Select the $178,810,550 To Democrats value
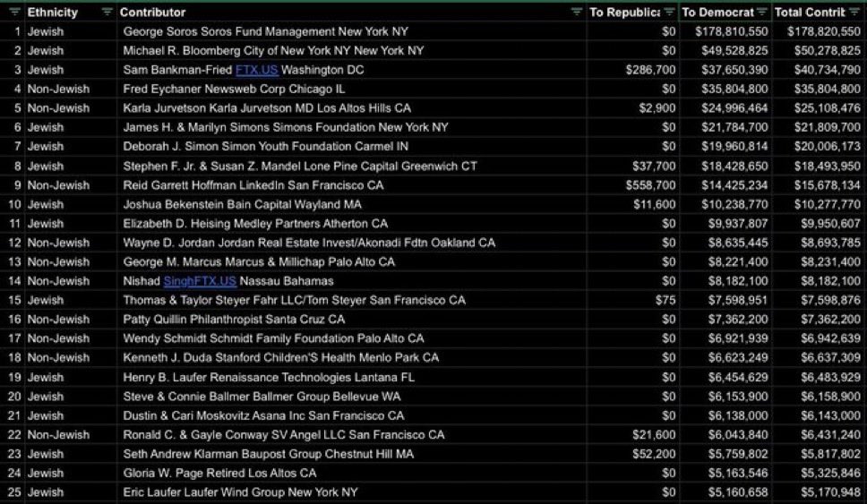867x504 pixels. pyautogui.click(x=732, y=31)
